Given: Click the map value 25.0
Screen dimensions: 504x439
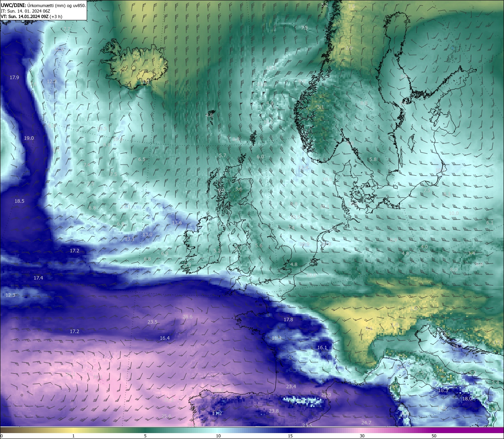Looking at the screenshot, I should pos(326,395).
